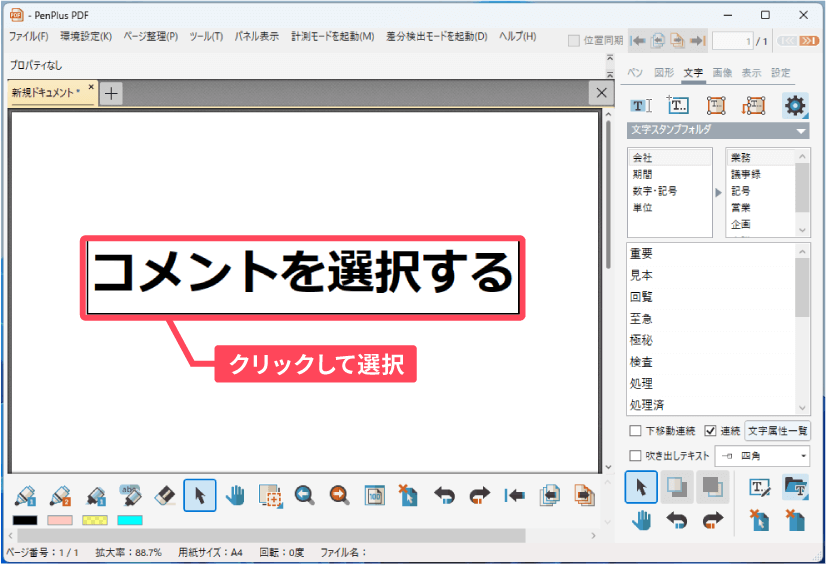This screenshot has height=564, width=826.
Task: Switch to the 図形 tab
Action: (x=664, y=73)
